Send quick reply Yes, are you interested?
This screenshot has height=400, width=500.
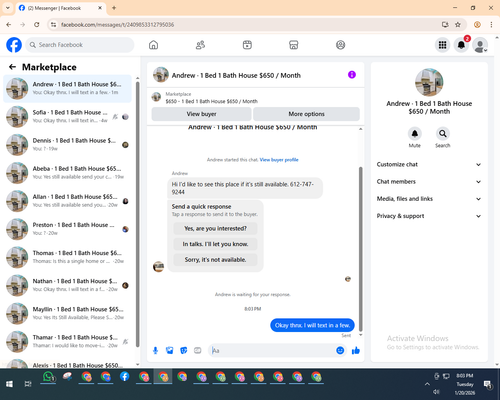tap(215, 228)
